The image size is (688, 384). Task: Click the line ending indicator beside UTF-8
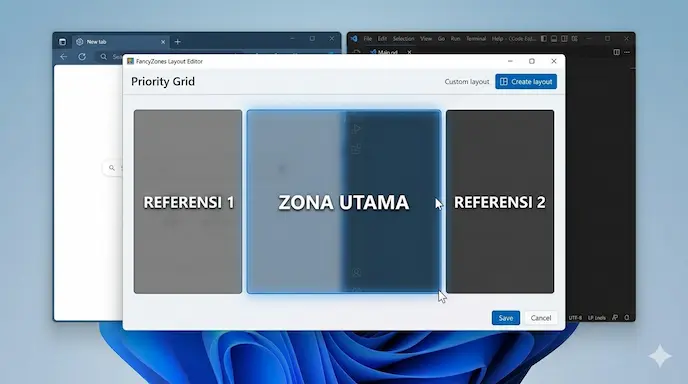(x=597, y=318)
